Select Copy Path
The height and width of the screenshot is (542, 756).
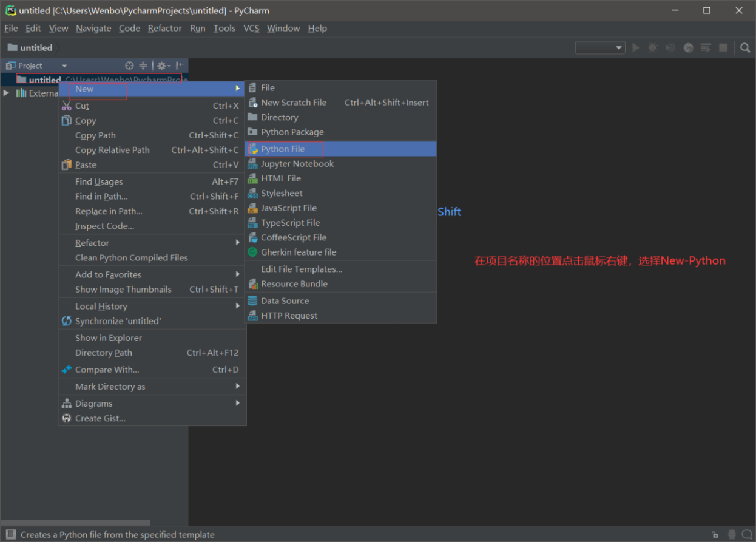click(x=152, y=135)
